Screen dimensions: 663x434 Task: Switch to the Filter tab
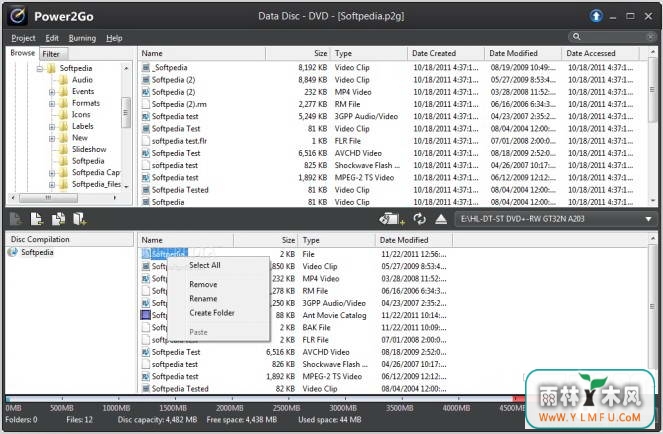[52, 54]
